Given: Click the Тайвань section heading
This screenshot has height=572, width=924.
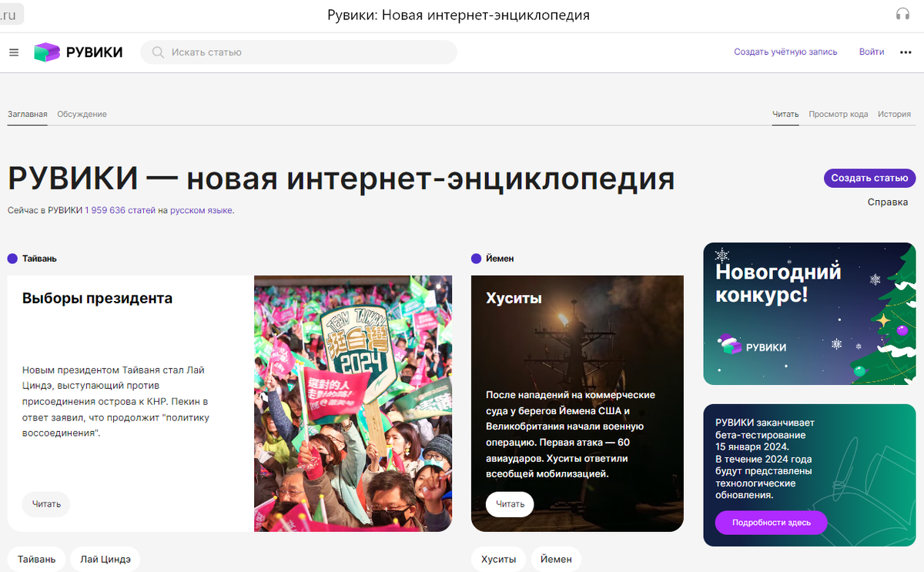Looking at the screenshot, I should click(x=39, y=259).
